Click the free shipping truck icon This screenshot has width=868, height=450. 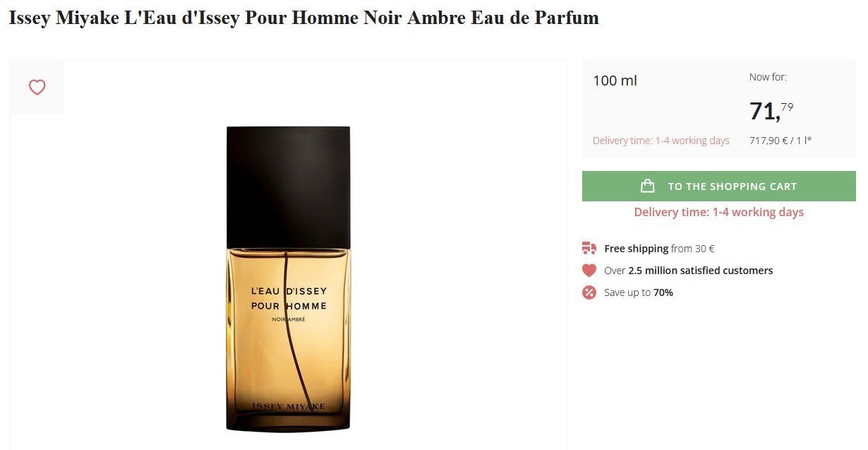pyautogui.click(x=589, y=248)
